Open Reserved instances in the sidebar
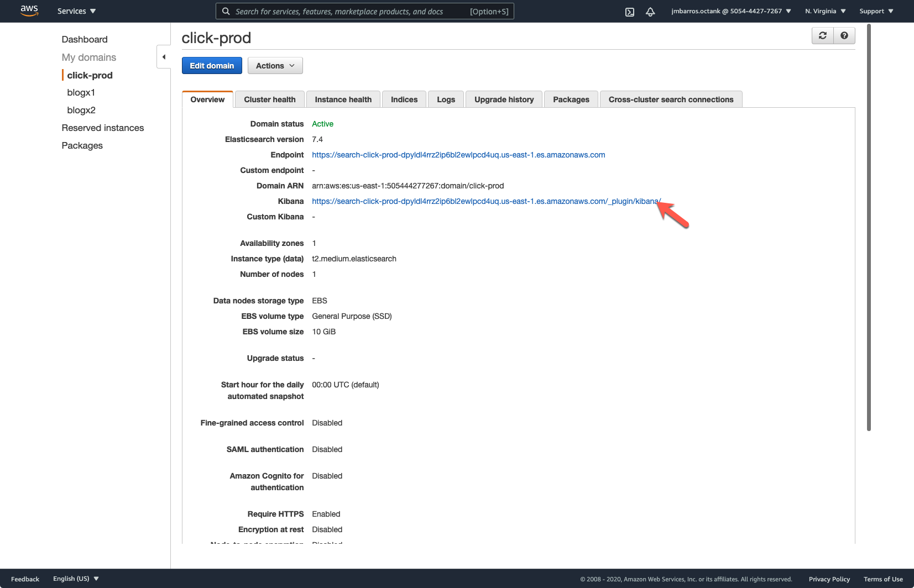914x588 pixels. click(103, 128)
